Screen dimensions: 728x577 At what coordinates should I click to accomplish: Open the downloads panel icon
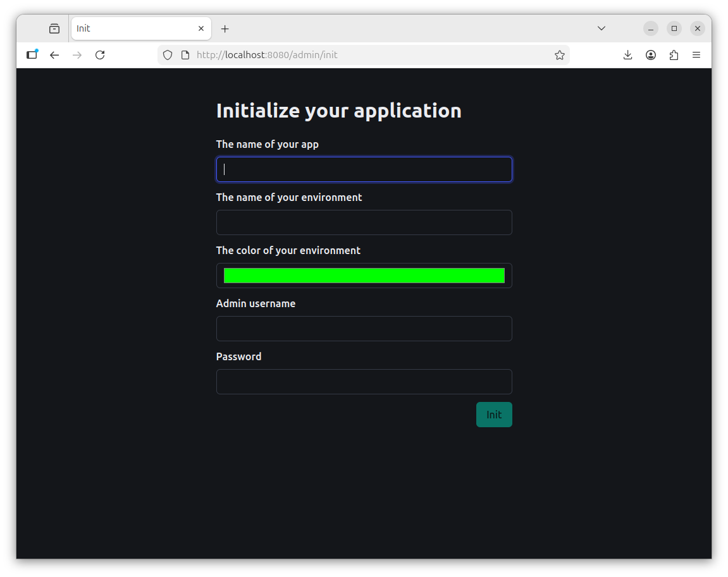click(x=627, y=55)
